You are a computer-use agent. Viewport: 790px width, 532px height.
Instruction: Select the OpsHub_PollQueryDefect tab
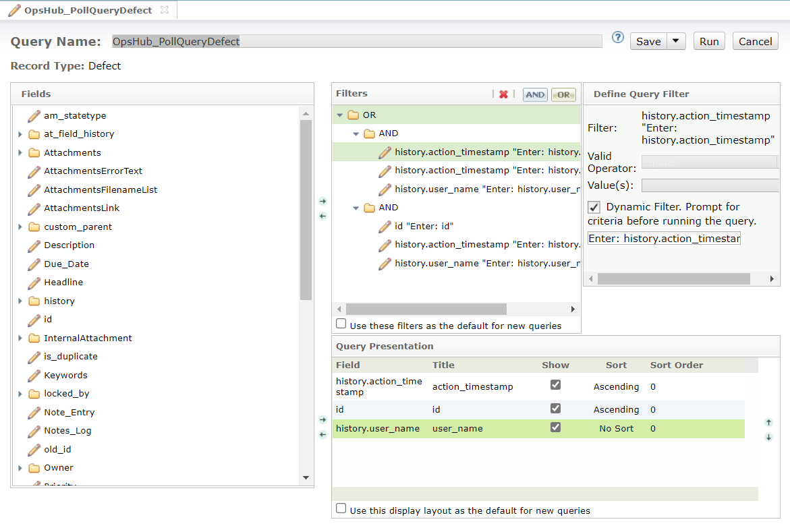(x=88, y=10)
